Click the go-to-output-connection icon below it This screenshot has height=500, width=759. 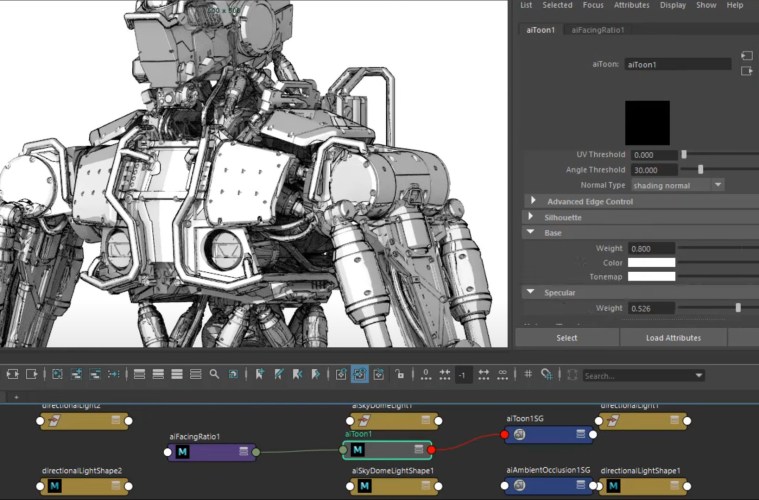746,71
